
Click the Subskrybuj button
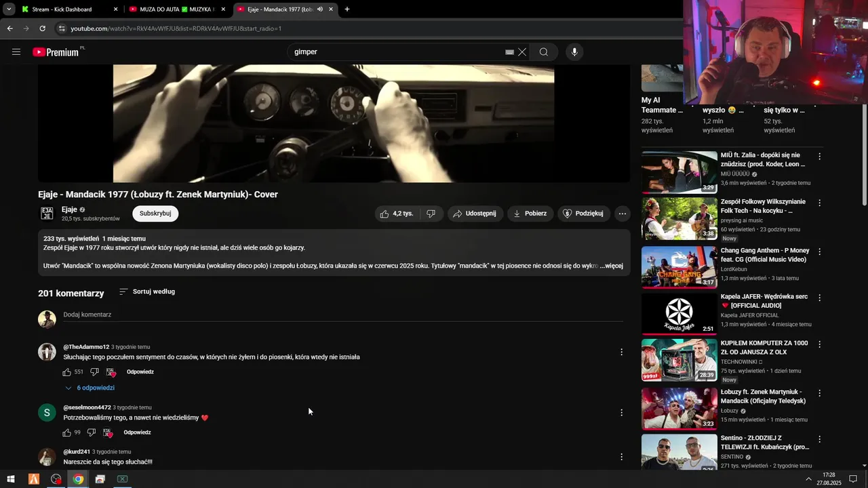point(155,213)
